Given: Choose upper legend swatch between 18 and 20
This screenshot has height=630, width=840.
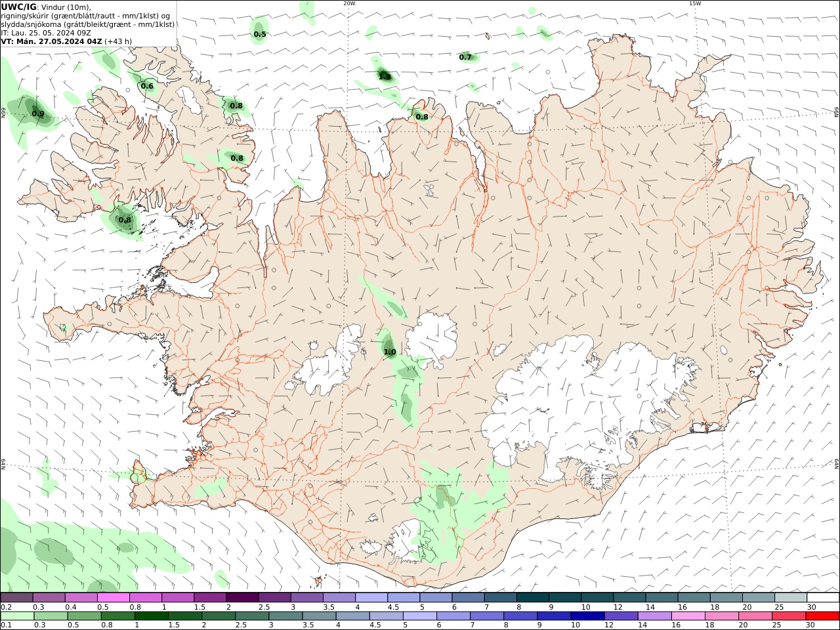Looking at the screenshot, I should pyautogui.click(x=726, y=598).
